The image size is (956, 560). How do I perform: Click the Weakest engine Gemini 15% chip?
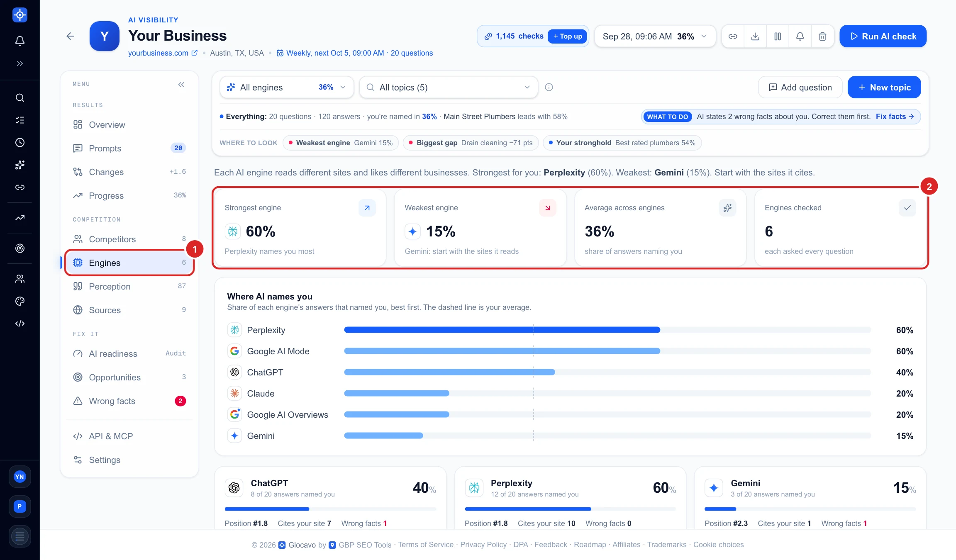341,143
